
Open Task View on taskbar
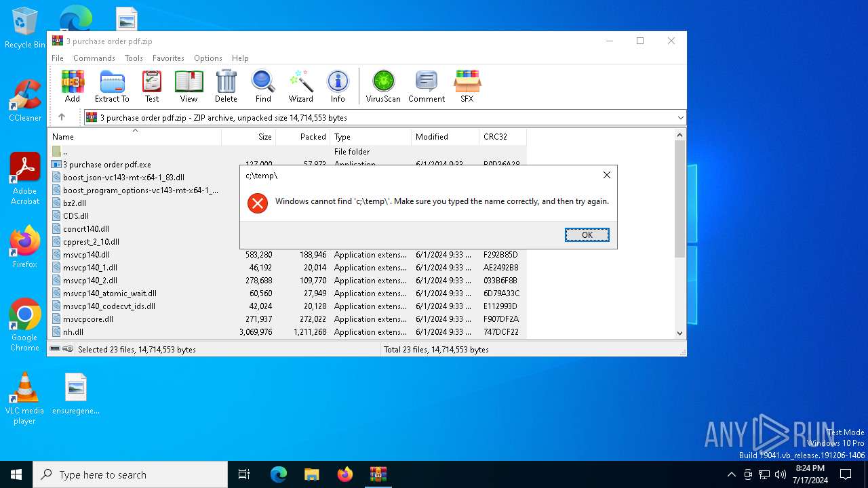(244, 474)
